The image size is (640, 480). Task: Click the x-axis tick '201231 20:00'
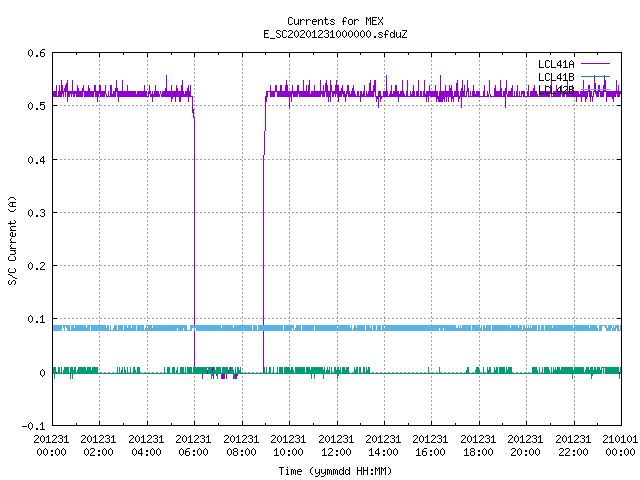tap(525, 446)
